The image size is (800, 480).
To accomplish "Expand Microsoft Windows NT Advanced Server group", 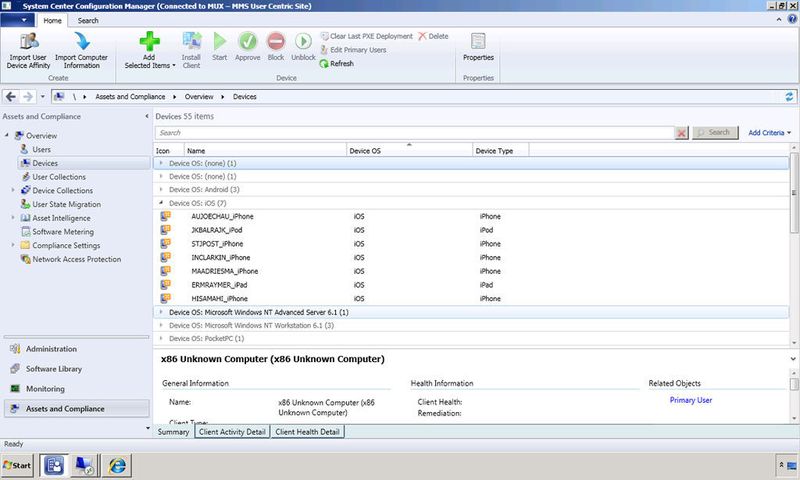I will pos(161,312).
